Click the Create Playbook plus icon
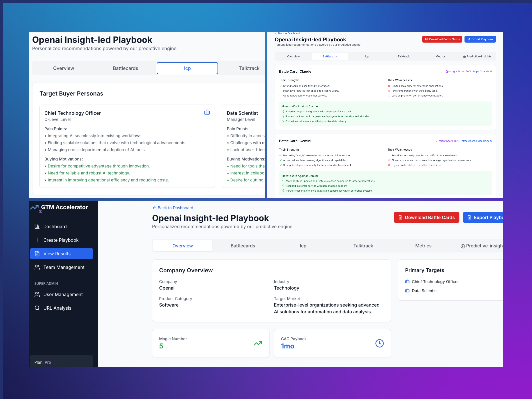 click(x=37, y=240)
